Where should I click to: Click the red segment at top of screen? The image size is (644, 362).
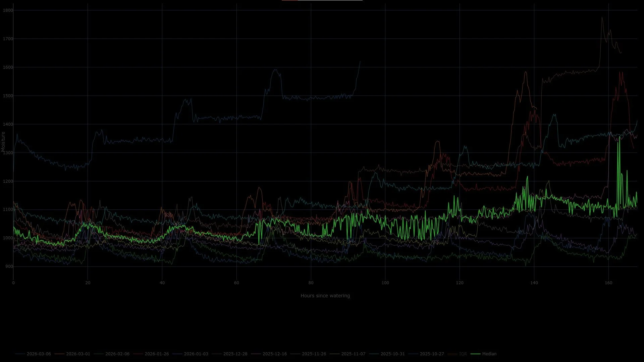[289, 1]
